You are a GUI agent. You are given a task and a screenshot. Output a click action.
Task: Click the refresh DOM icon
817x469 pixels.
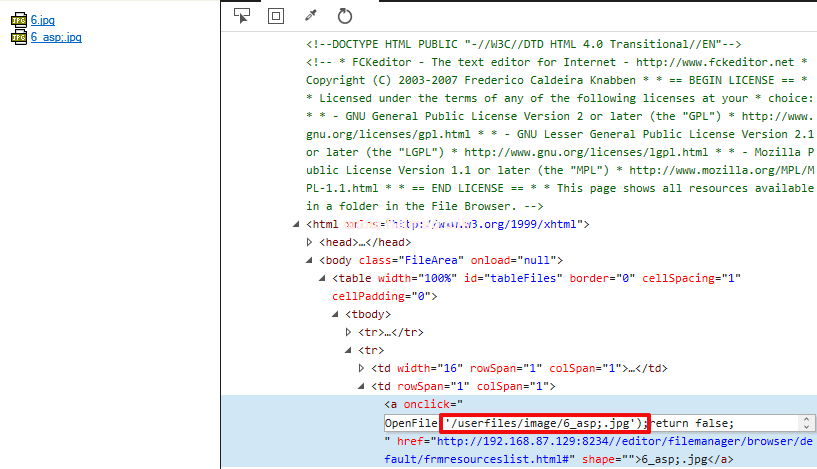pos(345,15)
